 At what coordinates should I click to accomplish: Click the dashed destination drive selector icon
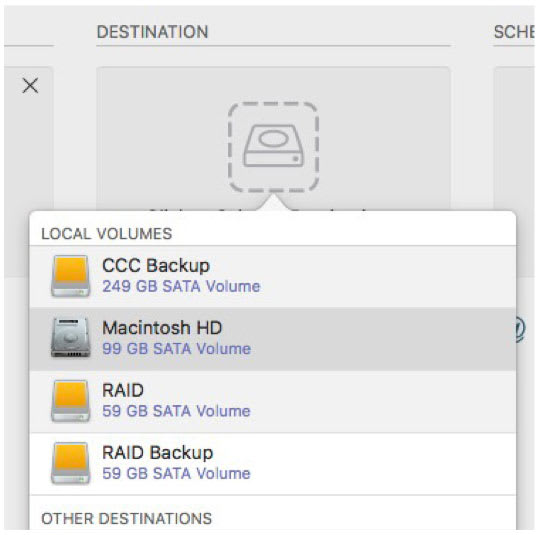[x=273, y=147]
